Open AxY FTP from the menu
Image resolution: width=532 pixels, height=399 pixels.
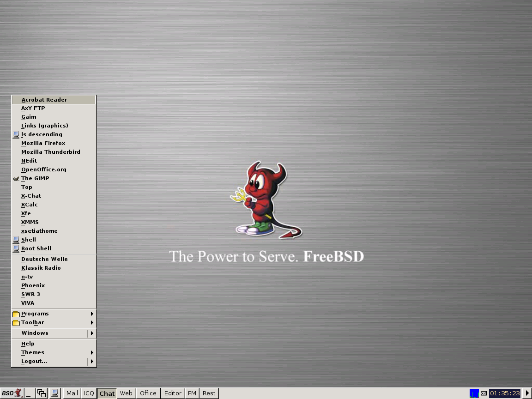54,108
